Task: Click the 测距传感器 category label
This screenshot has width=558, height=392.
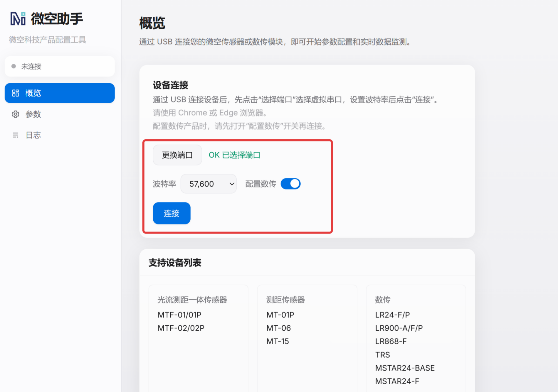Action: point(285,300)
